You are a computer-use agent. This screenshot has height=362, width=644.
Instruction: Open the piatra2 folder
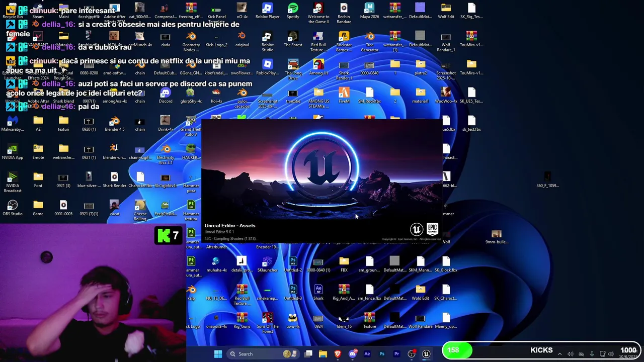coord(420,67)
